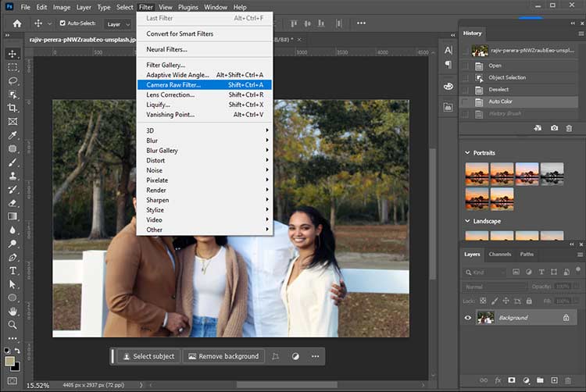Open the Layers panel options menu

coord(580,255)
